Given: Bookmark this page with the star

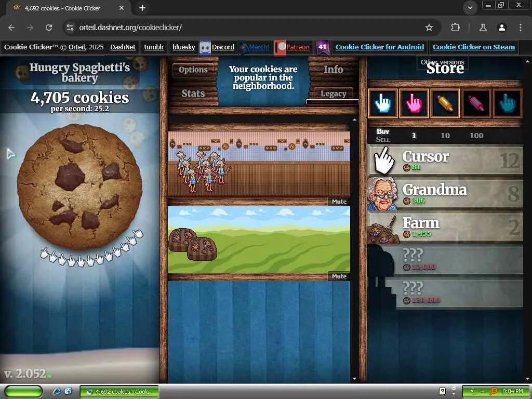Looking at the screenshot, I should [x=429, y=28].
